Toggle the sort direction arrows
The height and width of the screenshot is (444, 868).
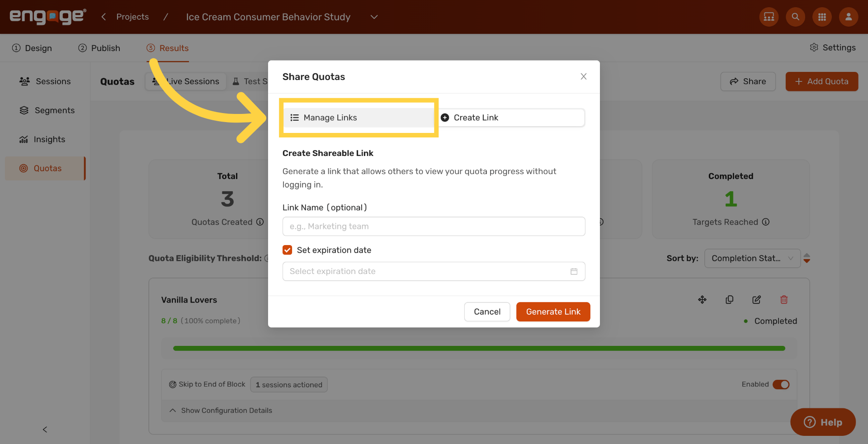click(807, 258)
